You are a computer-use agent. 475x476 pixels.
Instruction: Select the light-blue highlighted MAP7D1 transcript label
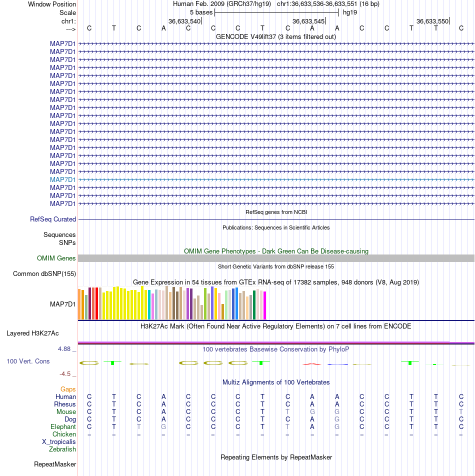click(x=63, y=179)
